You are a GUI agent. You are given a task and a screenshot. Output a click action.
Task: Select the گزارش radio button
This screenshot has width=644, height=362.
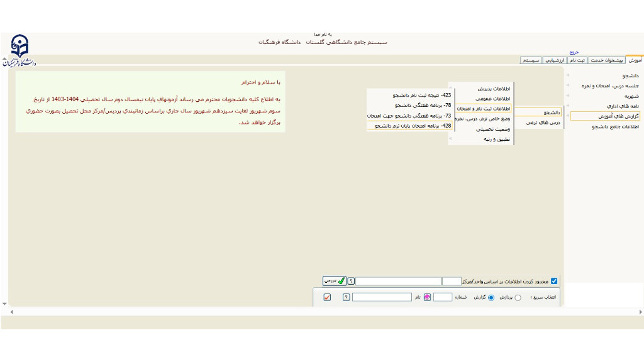pyautogui.click(x=491, y=297)
